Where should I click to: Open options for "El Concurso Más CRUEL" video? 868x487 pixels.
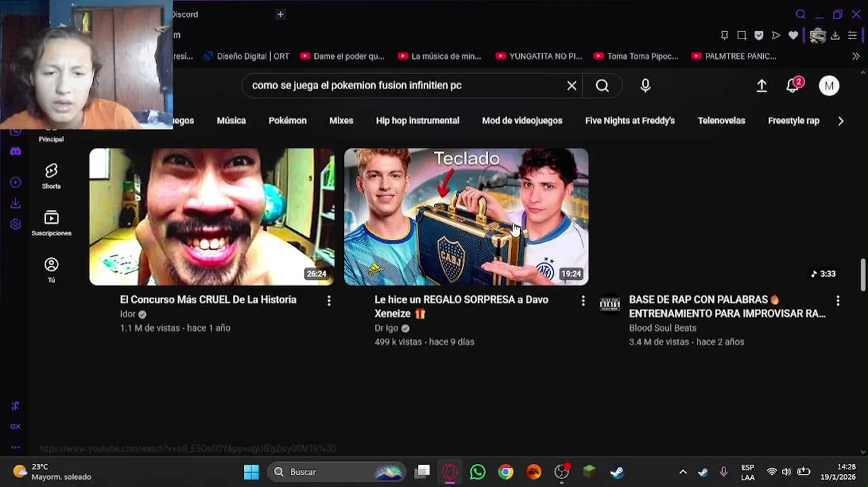coord(329,301)
